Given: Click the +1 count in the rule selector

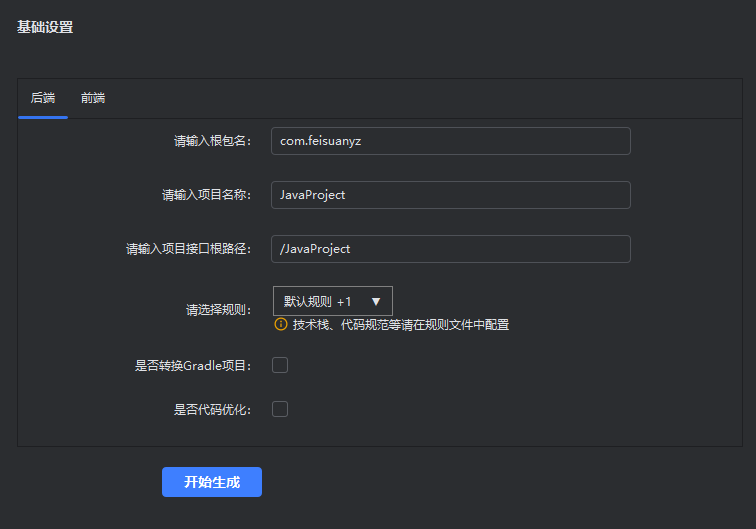Looking at the screenshot, I should pos(344,301).
